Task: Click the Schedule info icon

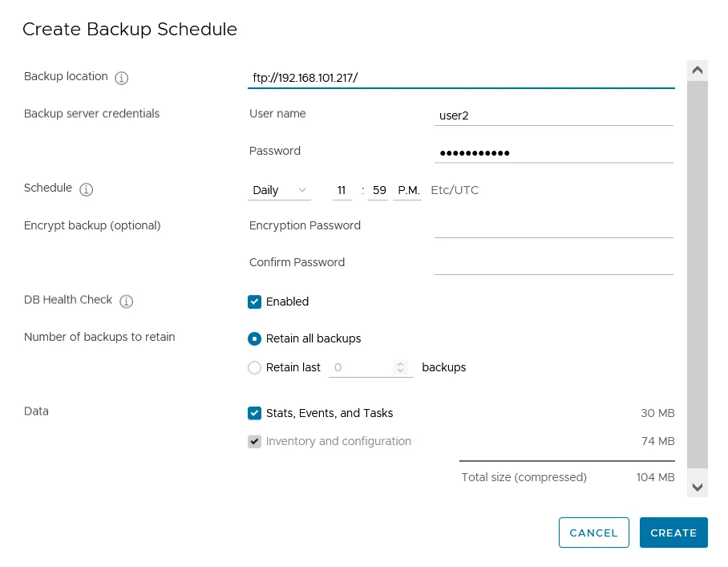Action: (87, 189)
